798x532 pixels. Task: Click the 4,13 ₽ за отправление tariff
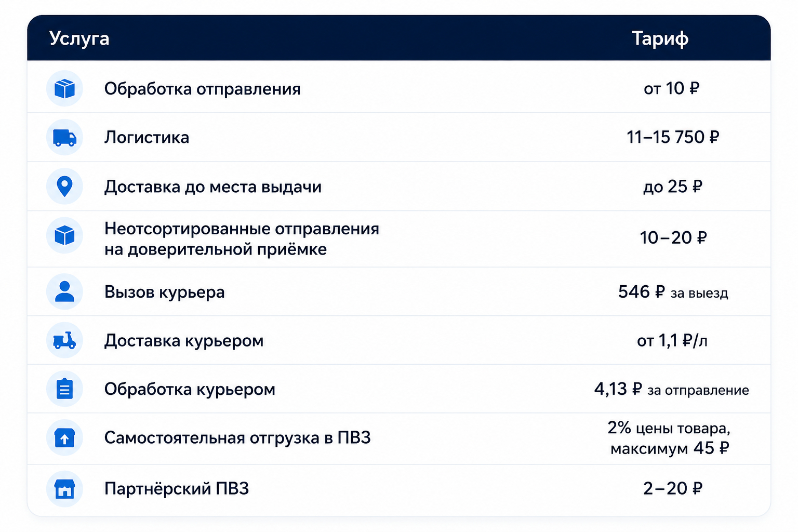[671, 389]
